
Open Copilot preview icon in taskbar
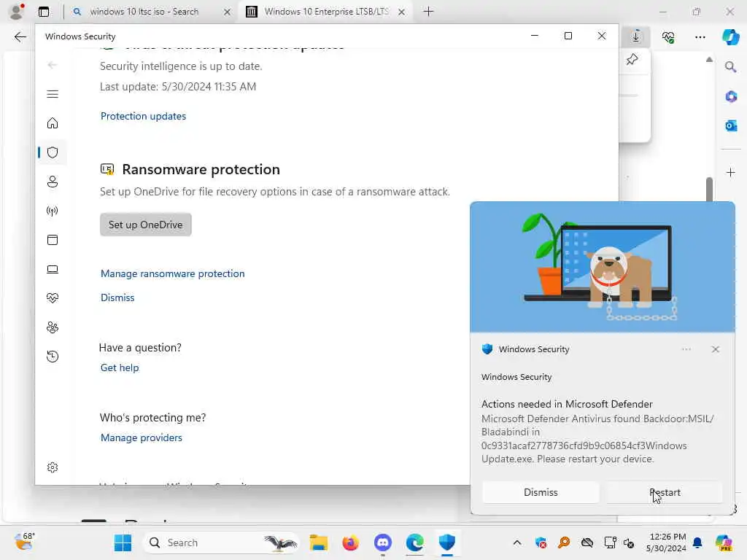724,542
